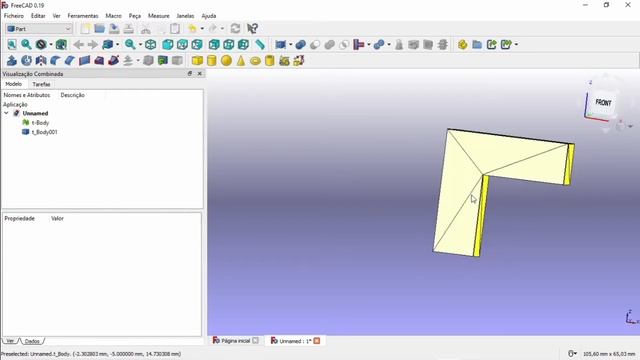
Task: Select the Sweep tool icon
Action: (113, 61)
